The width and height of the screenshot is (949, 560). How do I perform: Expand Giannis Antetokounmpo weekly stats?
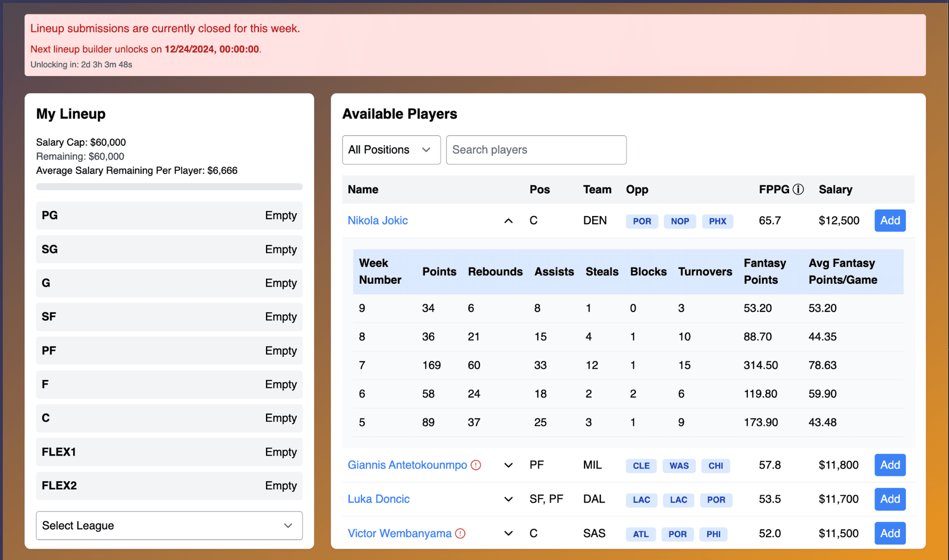tap(508, 465)
